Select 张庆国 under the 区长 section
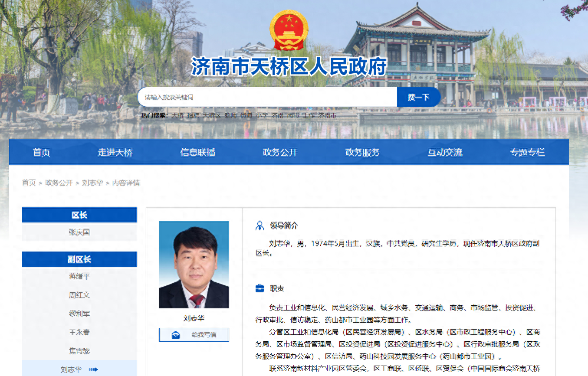 click(x=79, y=232)
